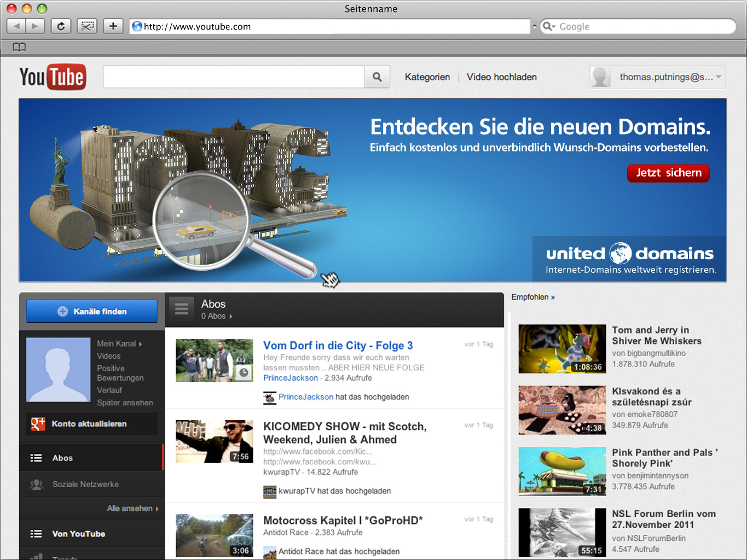Screen dimensions: 747x560
Task: Open Kategorien in the top navigation
Action: point(427,77)
